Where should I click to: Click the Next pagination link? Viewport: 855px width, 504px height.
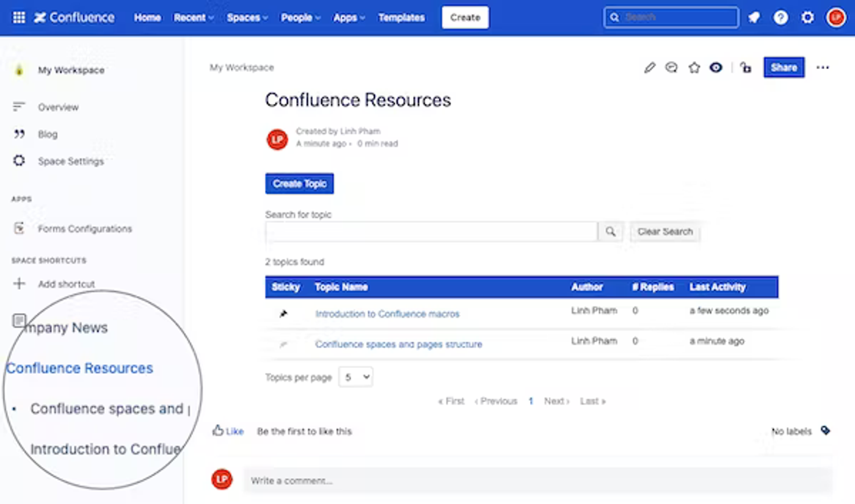point(556,401)
